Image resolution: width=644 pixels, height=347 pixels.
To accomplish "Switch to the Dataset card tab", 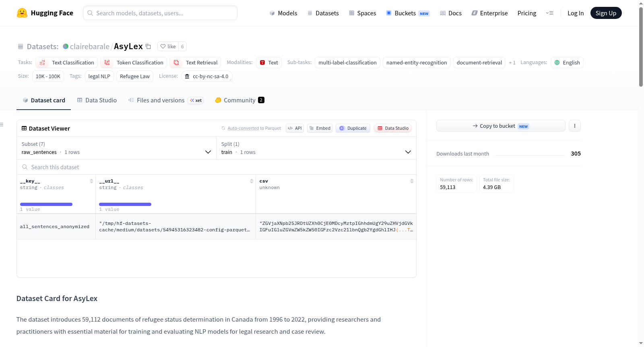I will [43, 100].
